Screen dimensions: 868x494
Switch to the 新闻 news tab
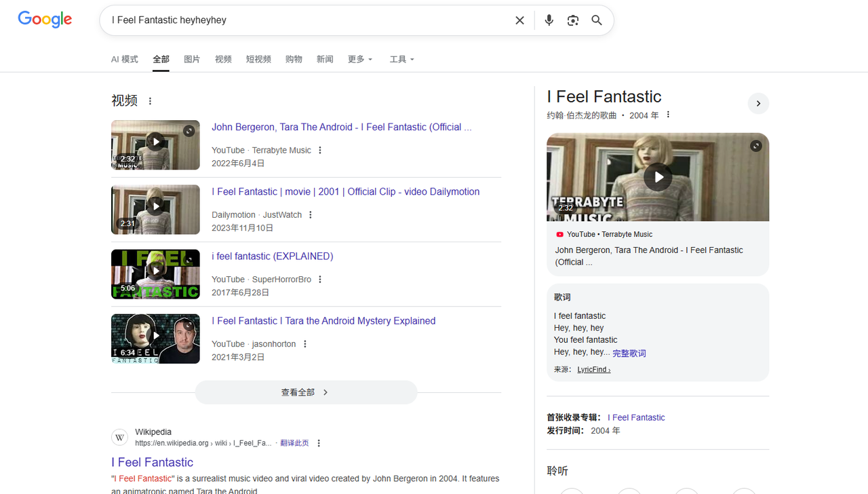click(325, 60)
